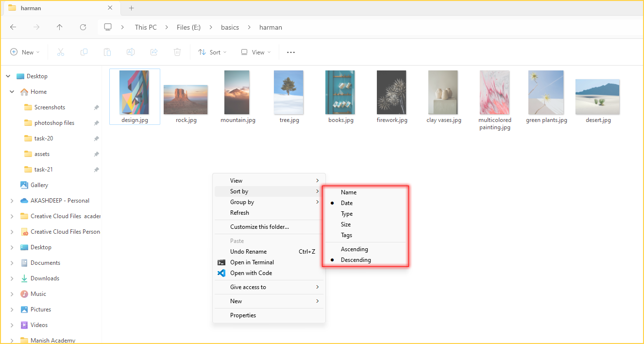Open the Sort dropdown in toolbar

[213, 52]
